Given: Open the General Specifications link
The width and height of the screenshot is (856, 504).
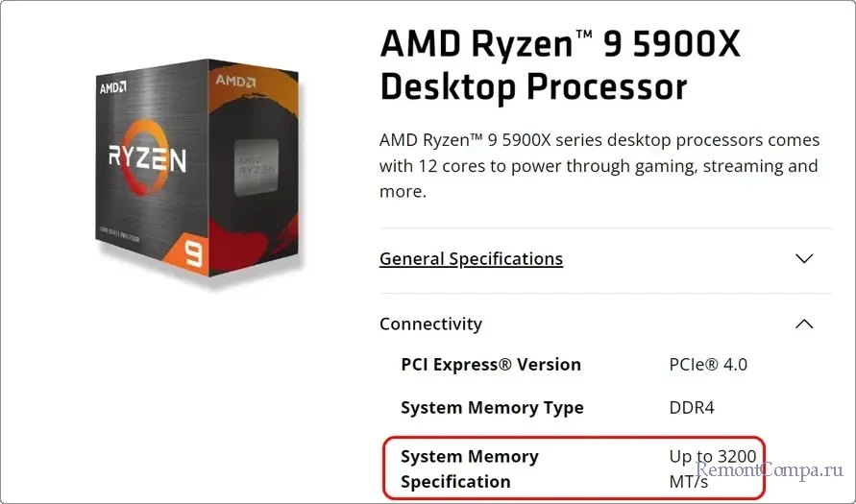Looking at the screenshot, I should (x=471, y=259).
